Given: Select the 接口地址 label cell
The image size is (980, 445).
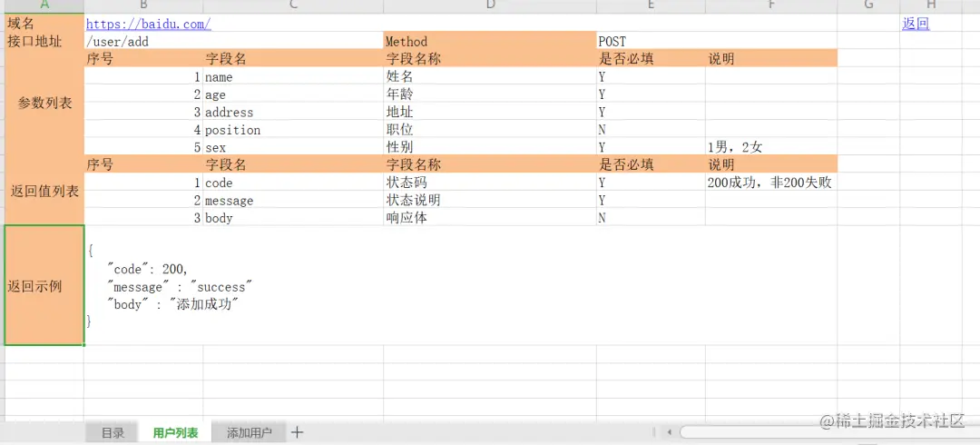Looking at the screenshot, I should 44,41.
